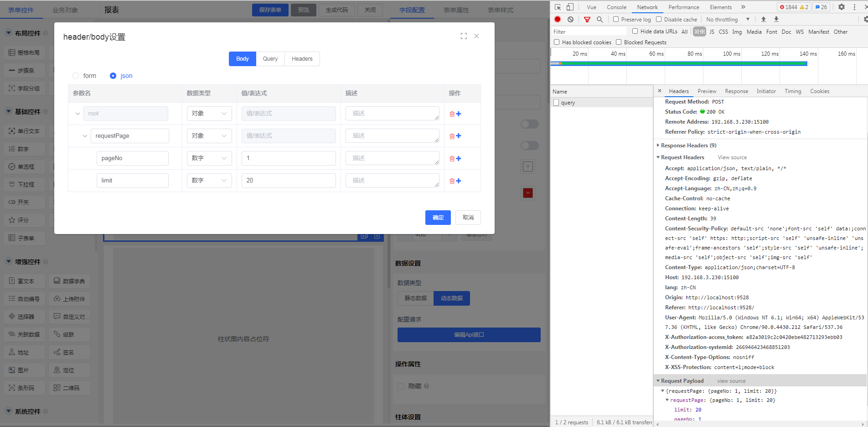Collapse the requestPage tree row
868x427 pixels.
pos(85,136)
